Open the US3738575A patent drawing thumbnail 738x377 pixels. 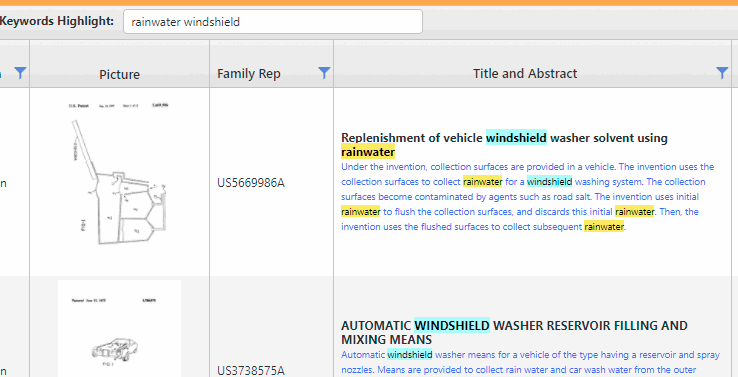click(x=119, y=329)
